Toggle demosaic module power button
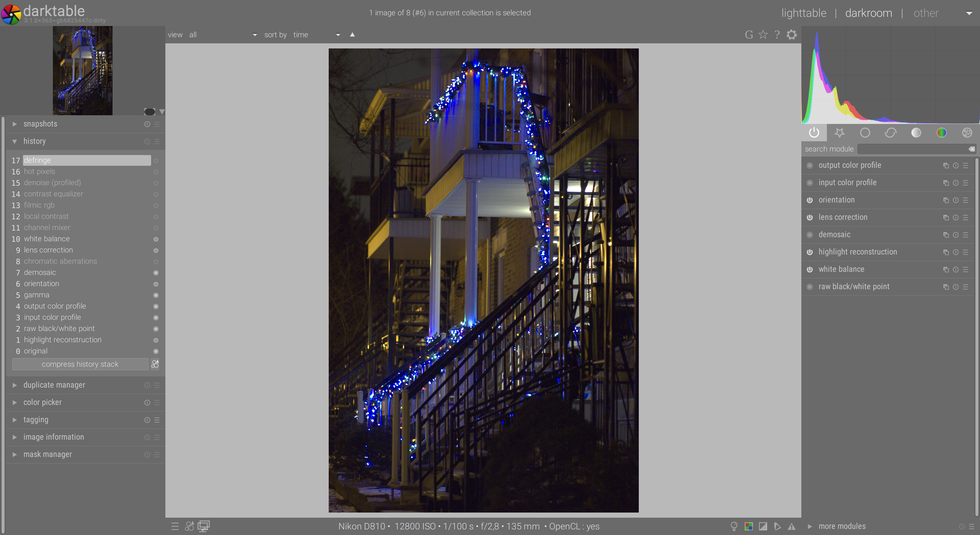Screen dimensions: 980x535 [810, 235]
